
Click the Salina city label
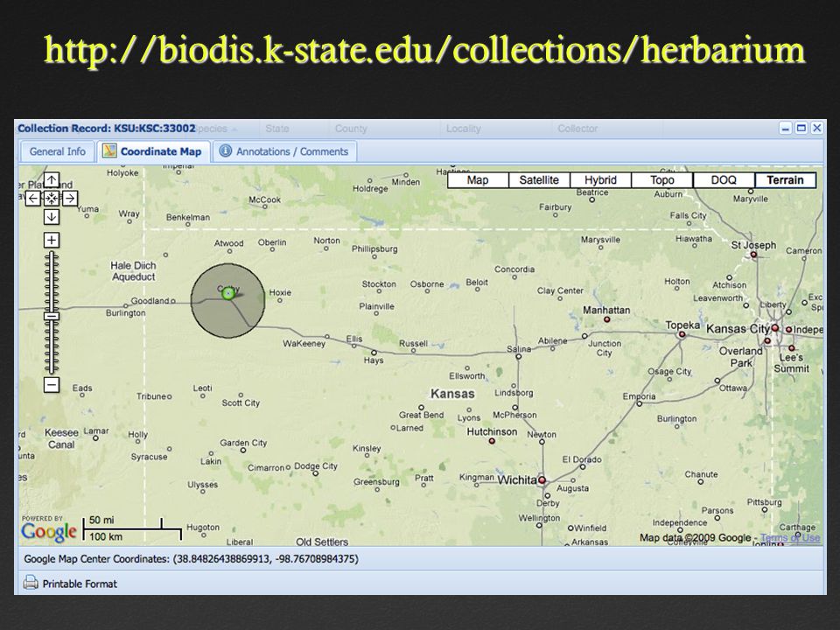click(x=519, y=349)
